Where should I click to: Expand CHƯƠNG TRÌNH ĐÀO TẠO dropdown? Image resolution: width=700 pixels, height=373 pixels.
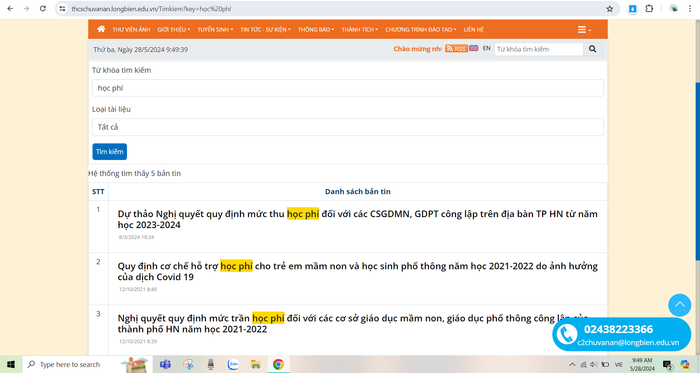(x=421, y=29)
